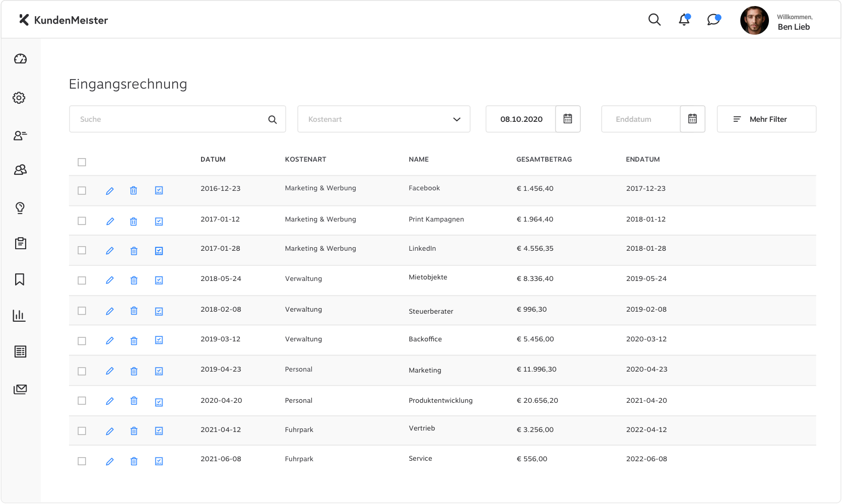The width and height of the screenshot is (842, 504).
Task: Delete the Personal Marketing invoice
Action: tap(134, 371)
